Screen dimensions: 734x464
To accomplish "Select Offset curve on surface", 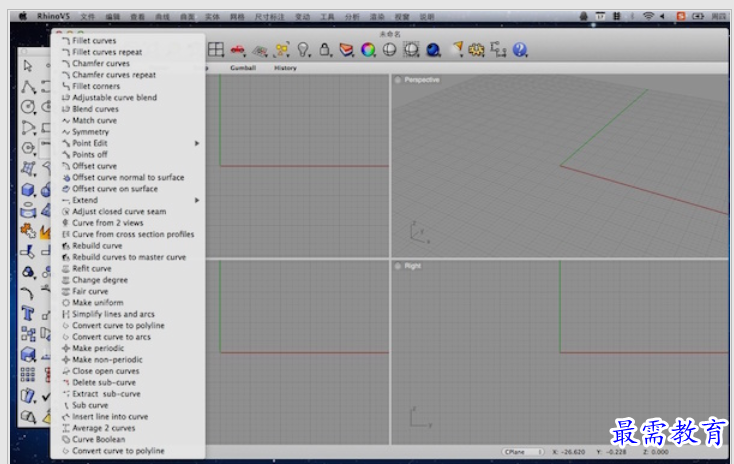I will 115,189.
